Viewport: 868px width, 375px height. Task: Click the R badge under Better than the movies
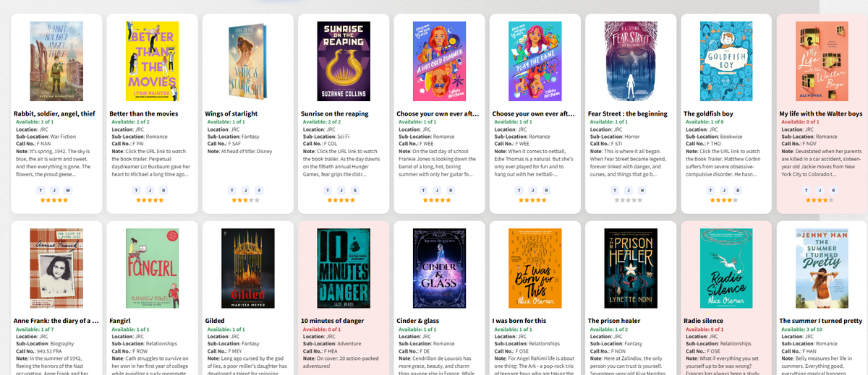(163, 190)
